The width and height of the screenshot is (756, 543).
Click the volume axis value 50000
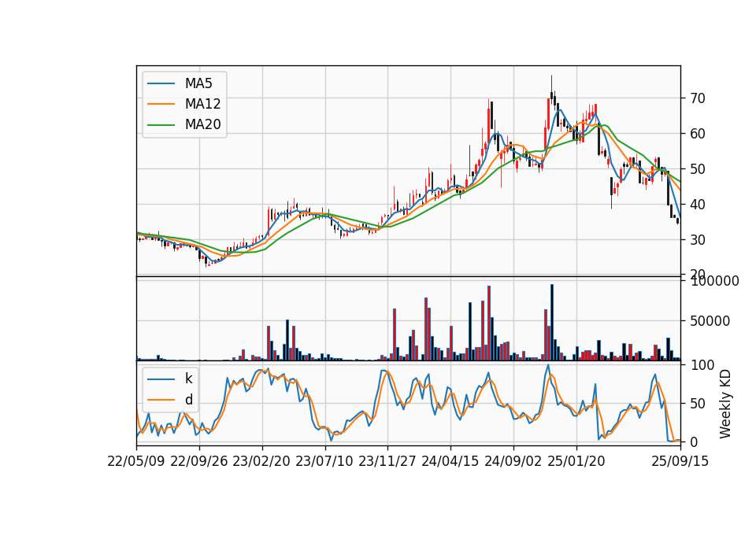(x=710, y=321)
